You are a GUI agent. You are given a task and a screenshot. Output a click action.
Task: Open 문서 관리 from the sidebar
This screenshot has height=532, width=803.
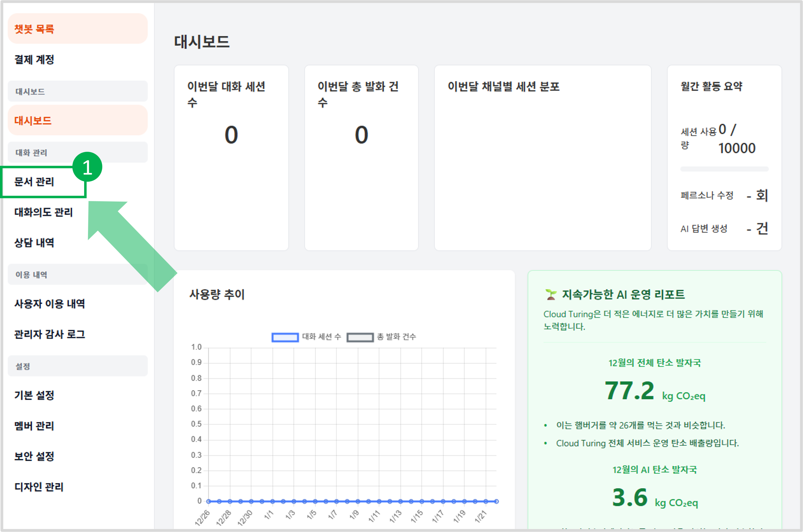35,182
